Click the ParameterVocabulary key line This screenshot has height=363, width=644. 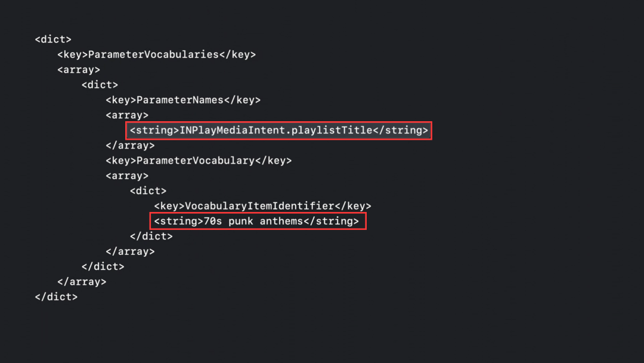click(x=199, y=161)
